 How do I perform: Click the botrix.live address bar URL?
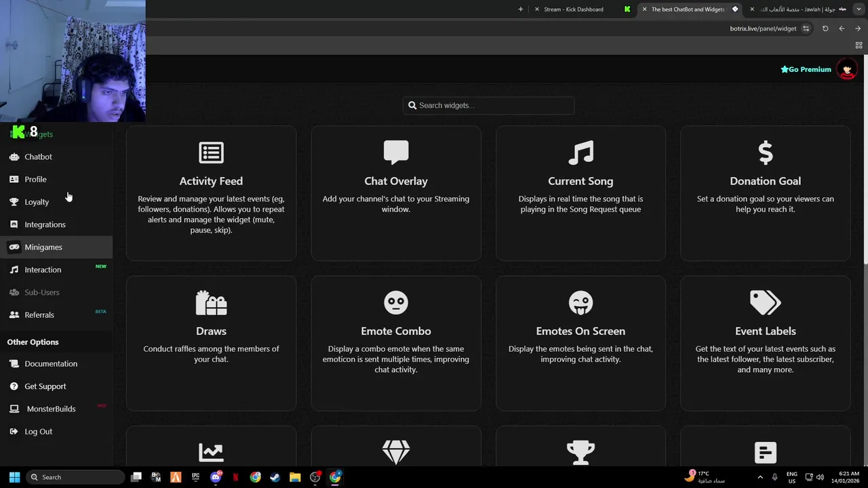763,28
